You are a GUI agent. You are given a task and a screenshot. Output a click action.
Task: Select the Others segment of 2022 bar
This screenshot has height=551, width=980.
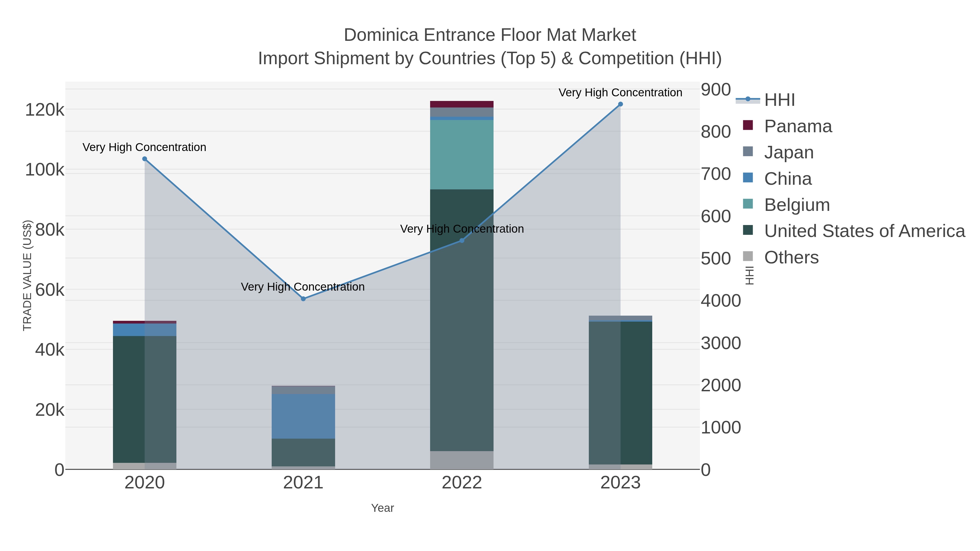pyautogui.click(x=462, y=460)
